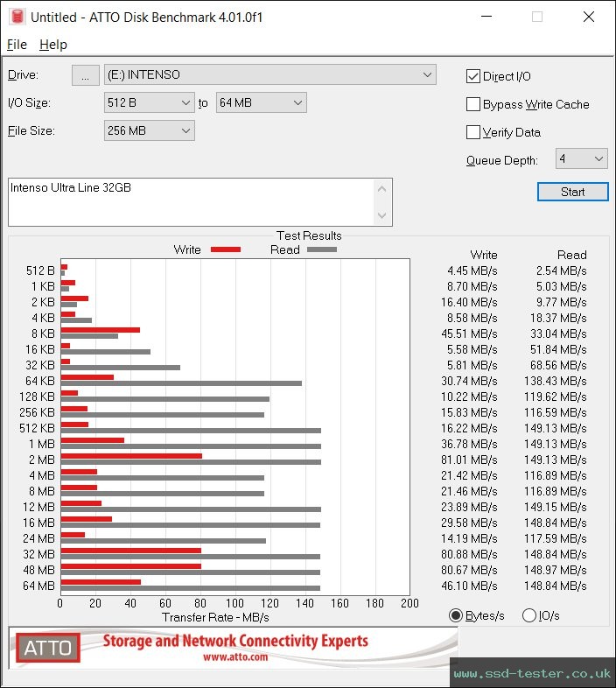616x688 pixels.
Task: Open the 256 MB file size dropdown
Action: click(149, 130)
